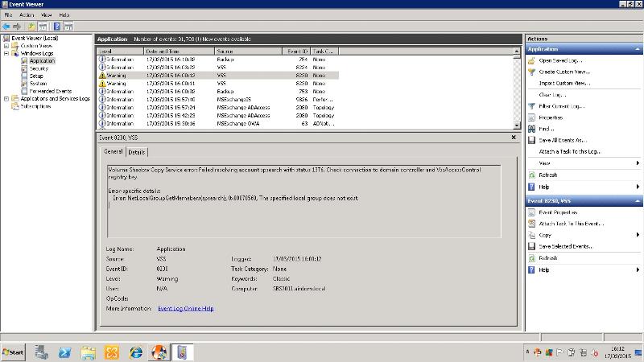The height and width of the screenshot is (362, 644).
Task: Click Refresh under Application actions
Action: (548, 175)
